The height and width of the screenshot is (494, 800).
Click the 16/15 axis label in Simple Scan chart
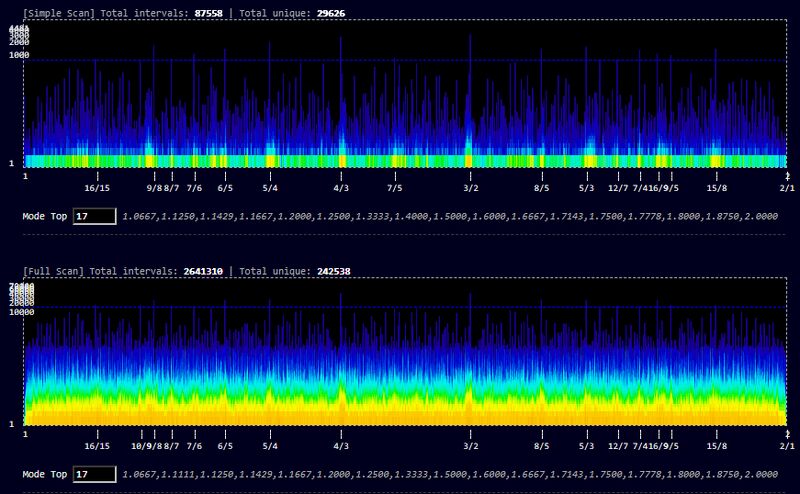point(97,188)
